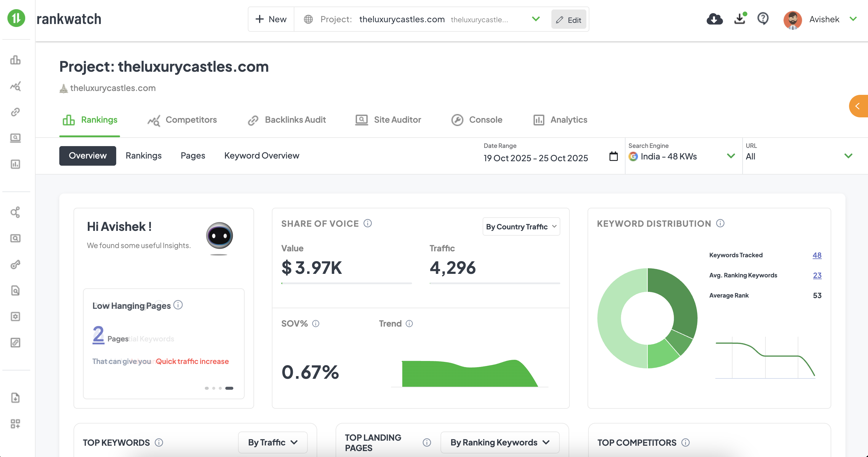Screen dimensions: 868x457
Task: Open the help question-mark icon in the header
Action: coord(763,19)
